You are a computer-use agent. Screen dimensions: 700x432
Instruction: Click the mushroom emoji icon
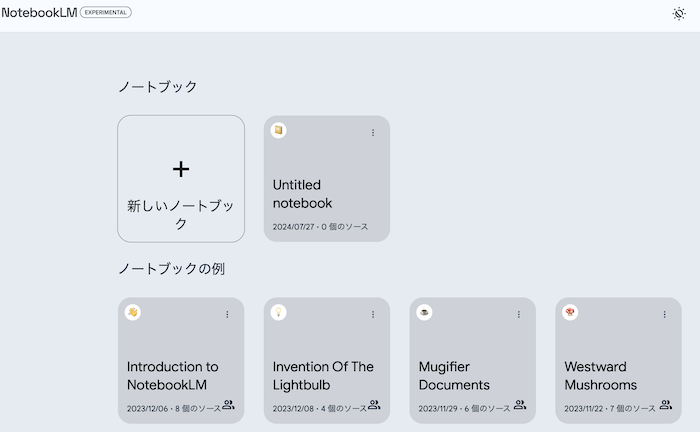(x=570, y=313)
